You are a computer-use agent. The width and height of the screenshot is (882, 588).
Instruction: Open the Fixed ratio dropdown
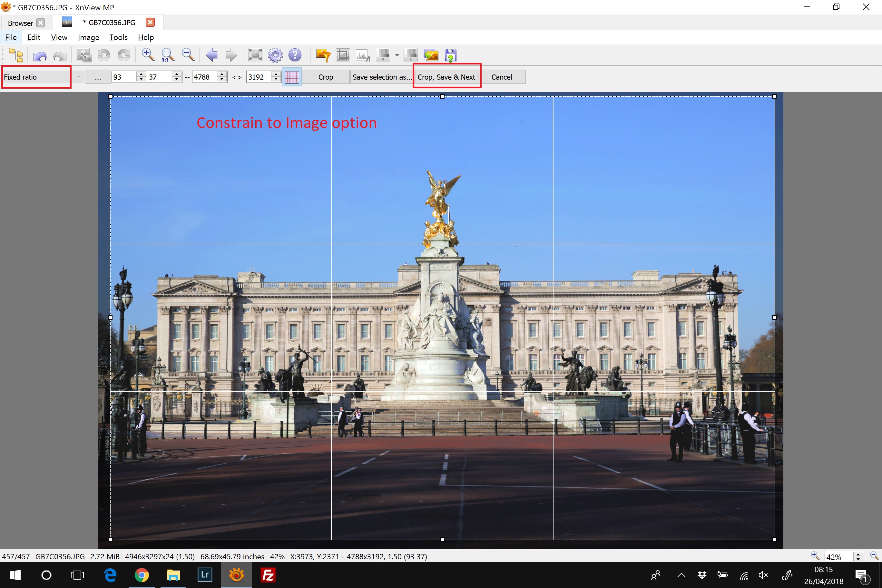(x=78, y=76)
